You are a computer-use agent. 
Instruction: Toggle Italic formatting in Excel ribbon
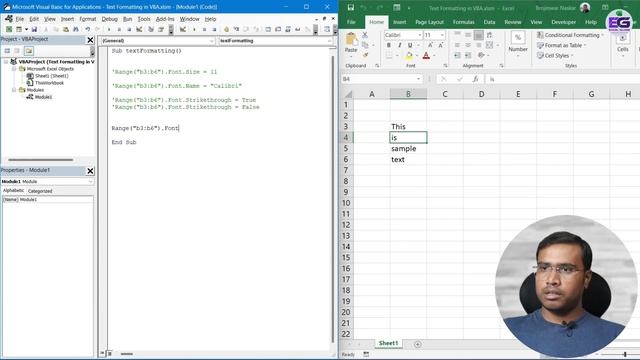[399, 45]
